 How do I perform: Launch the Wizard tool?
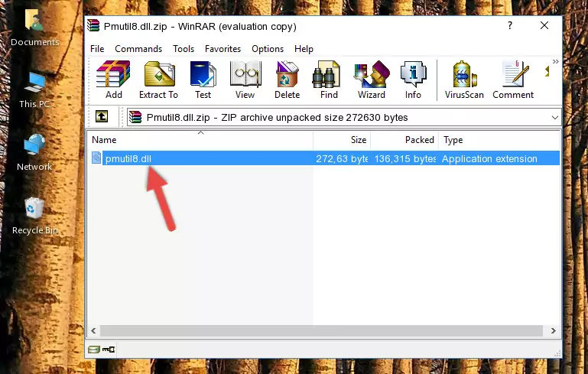[x=372, y=79]
